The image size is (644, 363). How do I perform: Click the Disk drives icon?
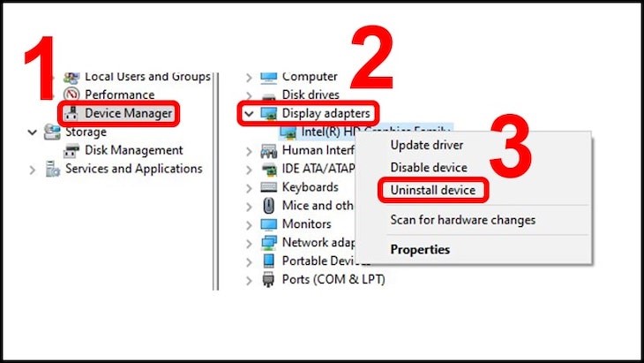[x=269, y=95]
